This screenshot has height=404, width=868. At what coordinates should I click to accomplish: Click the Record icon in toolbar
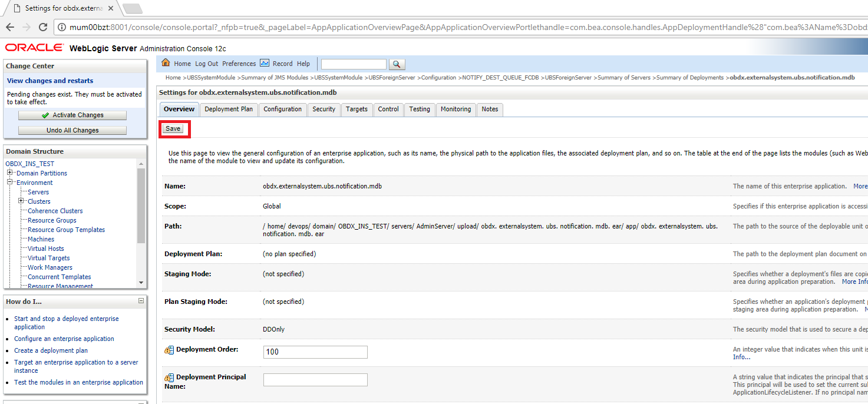[x=265, y=63]
